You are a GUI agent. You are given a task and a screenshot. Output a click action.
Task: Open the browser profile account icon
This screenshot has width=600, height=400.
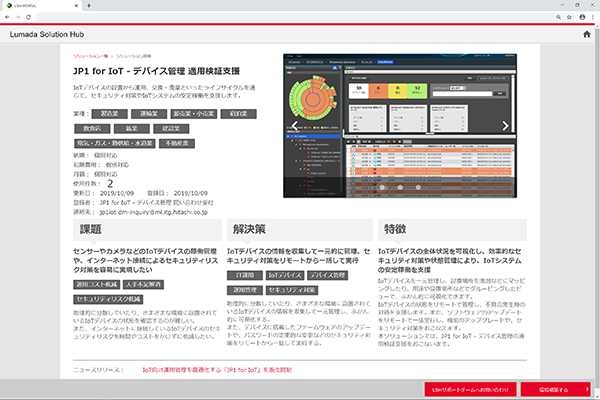point(582,17)
